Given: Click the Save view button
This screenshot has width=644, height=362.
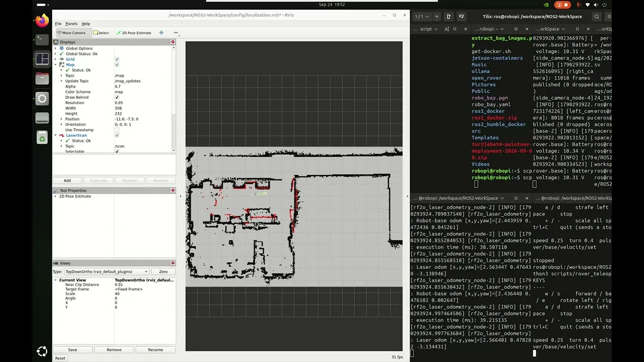Looking at the screenshot, I should tap(72, 350).
